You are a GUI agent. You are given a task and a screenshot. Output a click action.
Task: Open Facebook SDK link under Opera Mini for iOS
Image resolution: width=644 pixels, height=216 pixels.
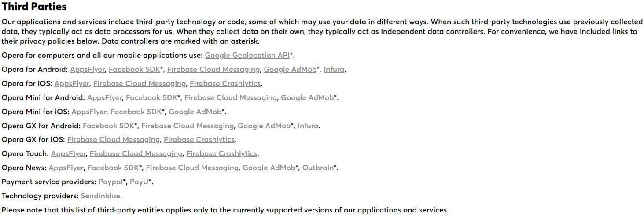pyautogui.click(x=136, y=112)
